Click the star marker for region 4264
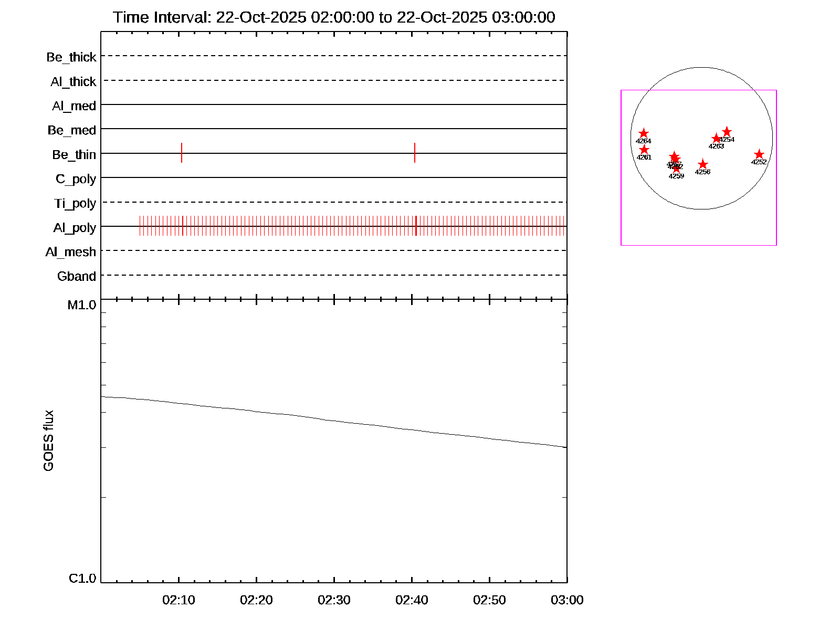This screenshot has width=840, height=630. [644, 134]
